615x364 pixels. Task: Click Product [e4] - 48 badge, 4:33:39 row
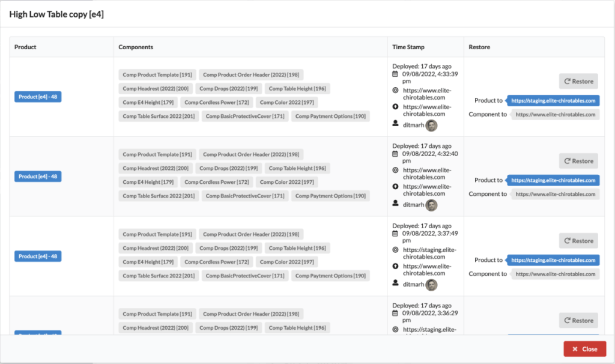(x=38, y=97)
